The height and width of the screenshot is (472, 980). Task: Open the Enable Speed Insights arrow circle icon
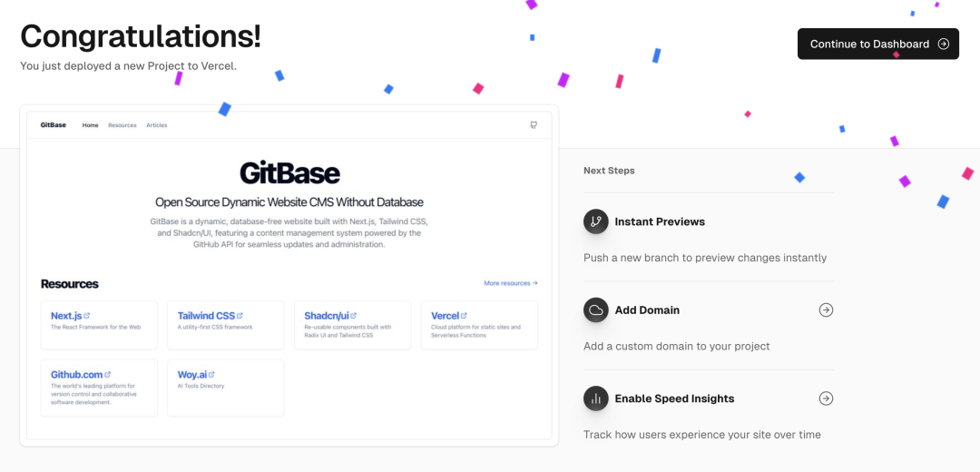click(827, 398)
